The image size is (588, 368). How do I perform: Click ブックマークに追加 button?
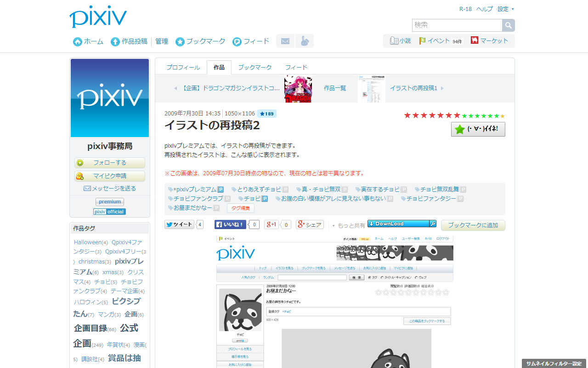tap(473, 225)
